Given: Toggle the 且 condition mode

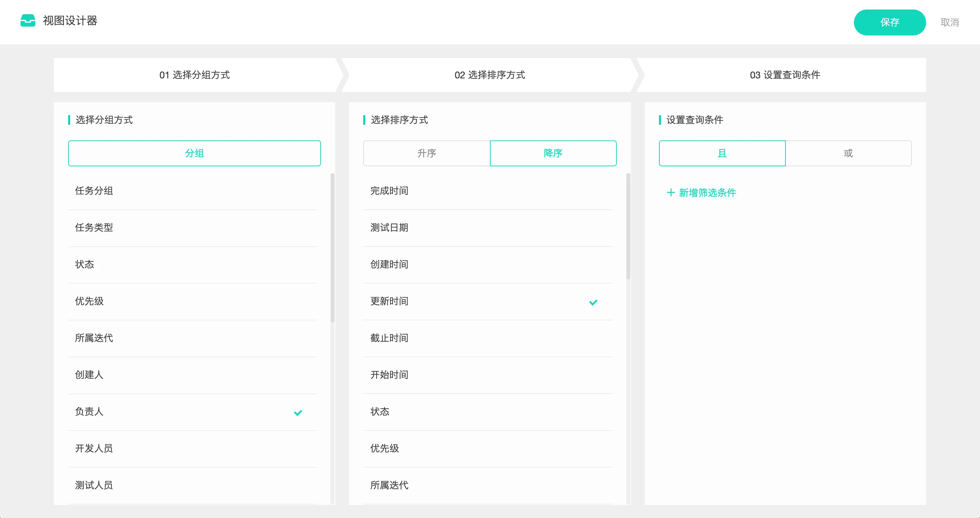Looking at the screenshot, I should [x=722, y=153].
